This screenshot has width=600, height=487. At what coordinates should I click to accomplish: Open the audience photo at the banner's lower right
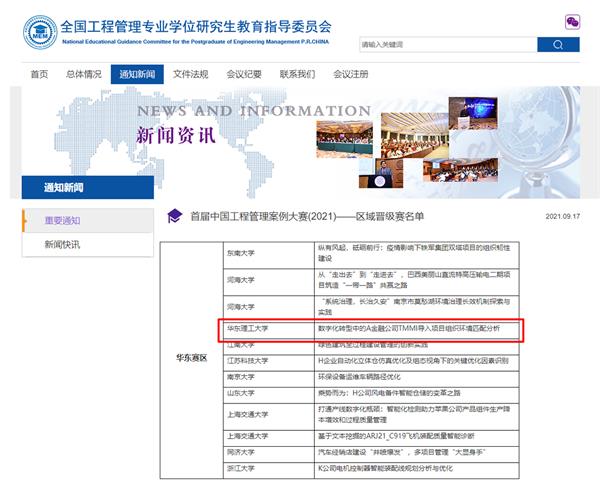pos(460,170)
